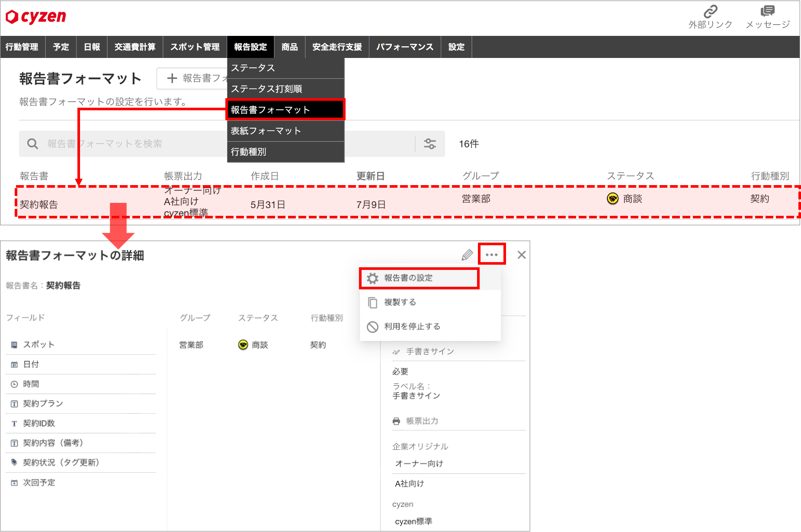Click the 報告書フォーマットを検索 search field
This screenshot has width=801, height=532.
(130, 144)
